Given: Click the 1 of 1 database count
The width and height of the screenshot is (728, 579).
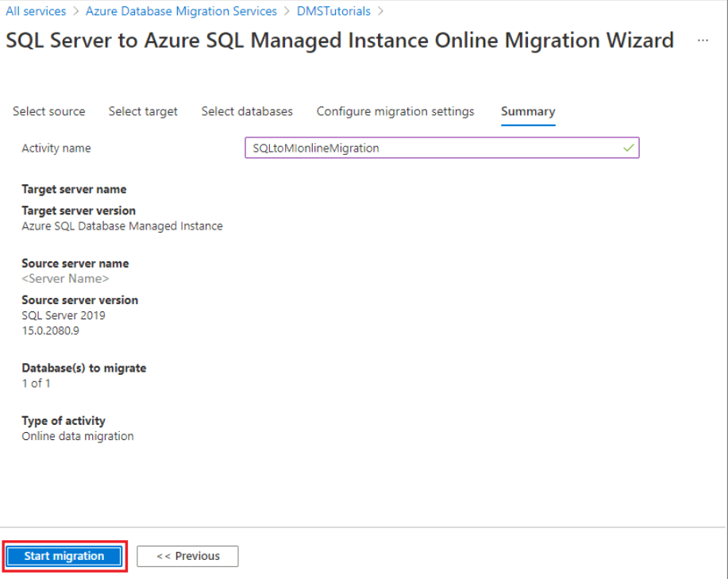Looking at the screenshot, I should click(37, 383).
